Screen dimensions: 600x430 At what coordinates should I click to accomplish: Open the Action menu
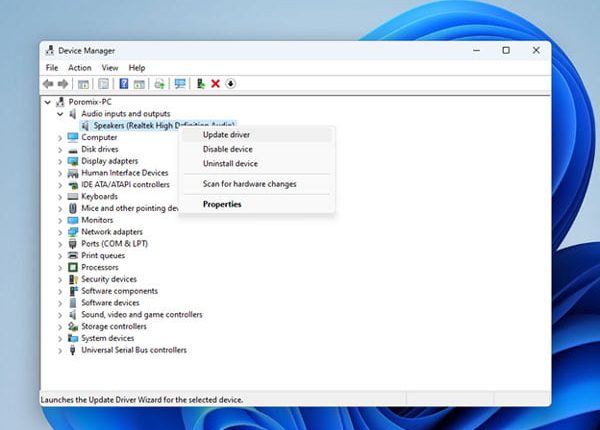tap(80, 68)
